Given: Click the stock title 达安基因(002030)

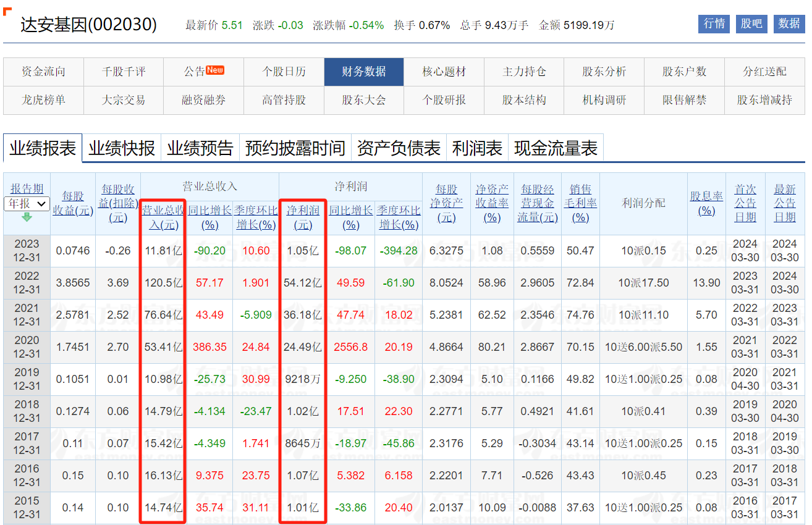Looking at the screenshot, I should click(88, 24).
